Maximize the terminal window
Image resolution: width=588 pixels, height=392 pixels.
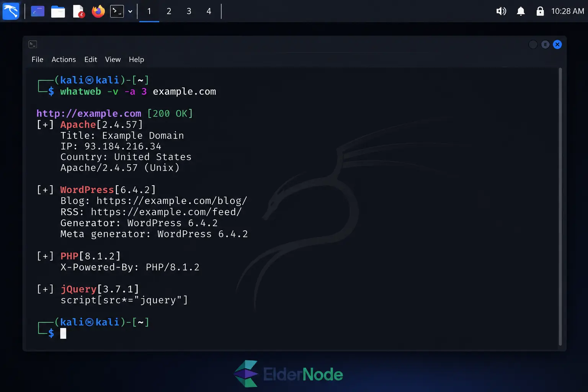[x=545, y=44]
